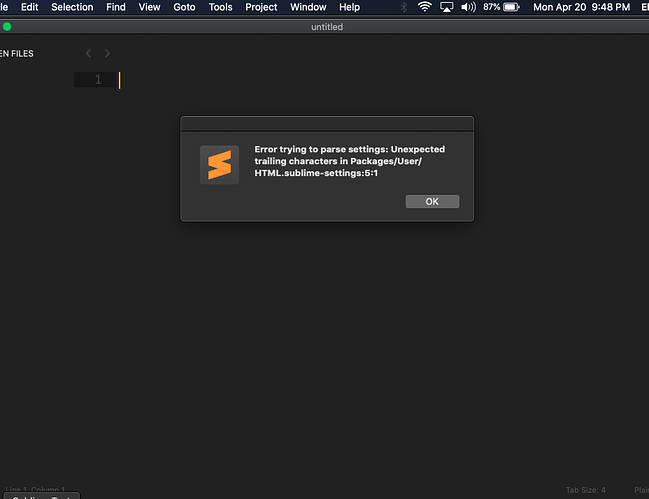The height and width of the screenshot is (499, 649).
Task: Open the Help menu
Action: point(349,7)
